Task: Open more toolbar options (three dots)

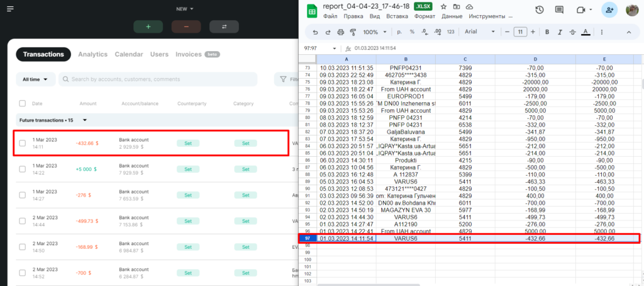Action: (602, 31)
